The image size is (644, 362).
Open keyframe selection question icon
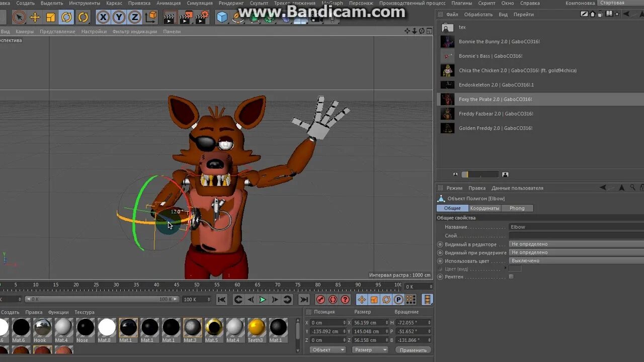(x=345, y=300)
